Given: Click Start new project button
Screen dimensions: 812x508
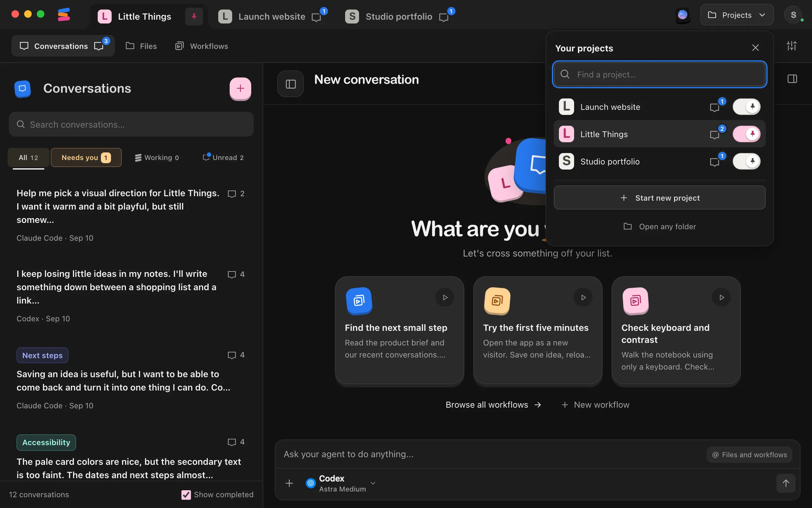Looking at the screenshot, I should tap(659, 198).
